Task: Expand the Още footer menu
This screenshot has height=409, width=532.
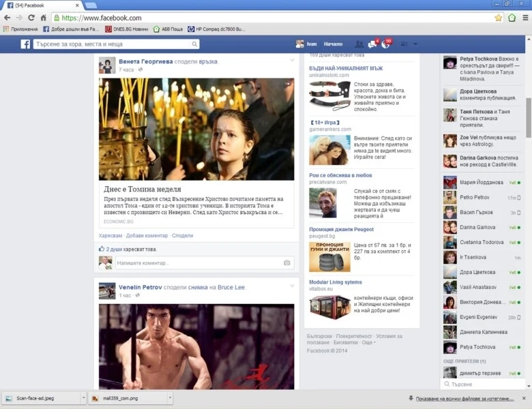Action: pyautogui.click(x=368, y=342)
